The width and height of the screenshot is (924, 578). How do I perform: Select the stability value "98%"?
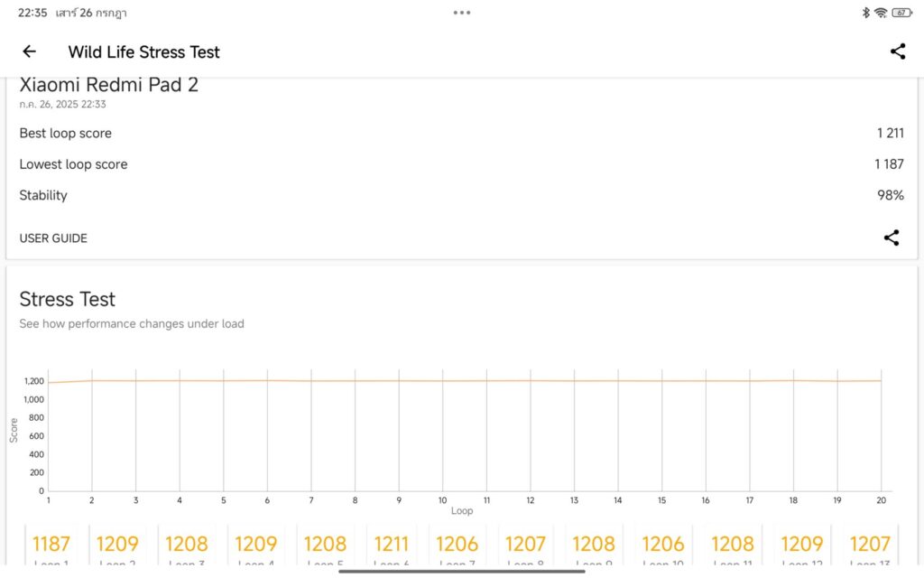(x=891, y=195)
